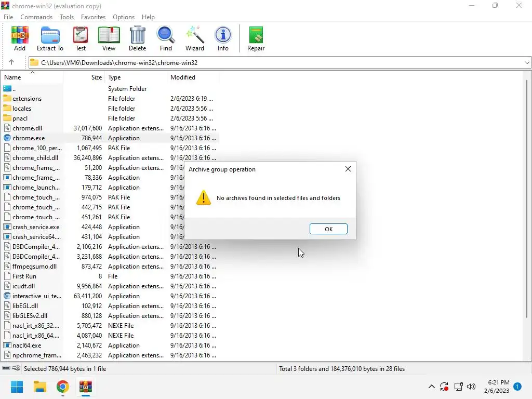Click the crash_service.exe file icon

tap(7, 227)
